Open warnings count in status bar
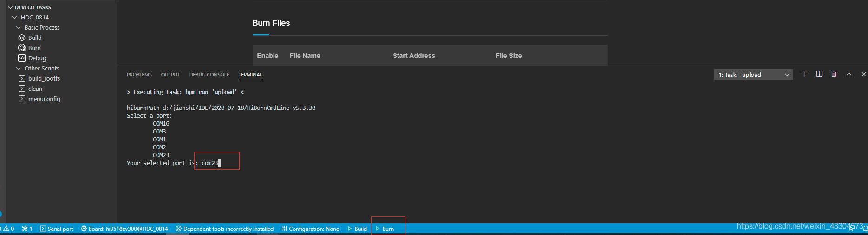The height and width of the screenshot is (235, 868). point(8,229)
